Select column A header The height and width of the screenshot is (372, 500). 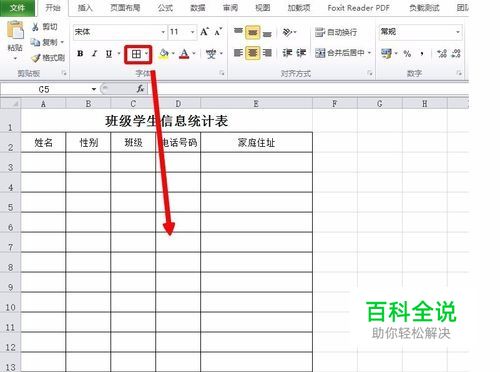click(43, 104)
